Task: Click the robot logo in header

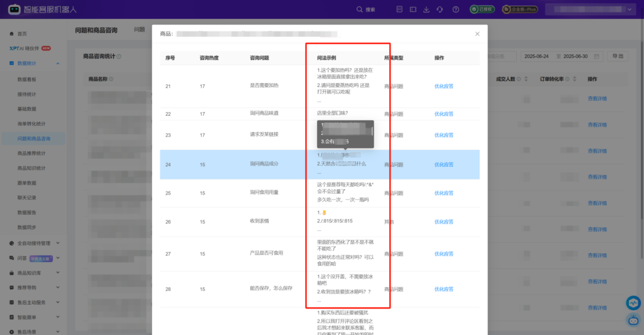Action: click(14, 9)
